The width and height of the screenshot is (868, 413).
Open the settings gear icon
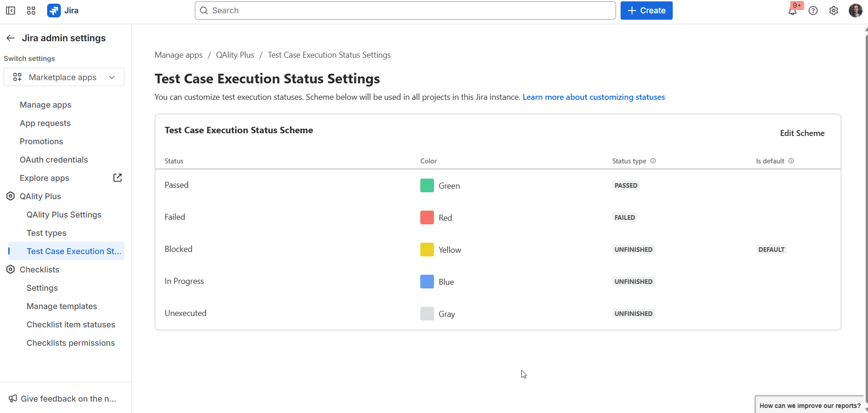pos(834,11)
